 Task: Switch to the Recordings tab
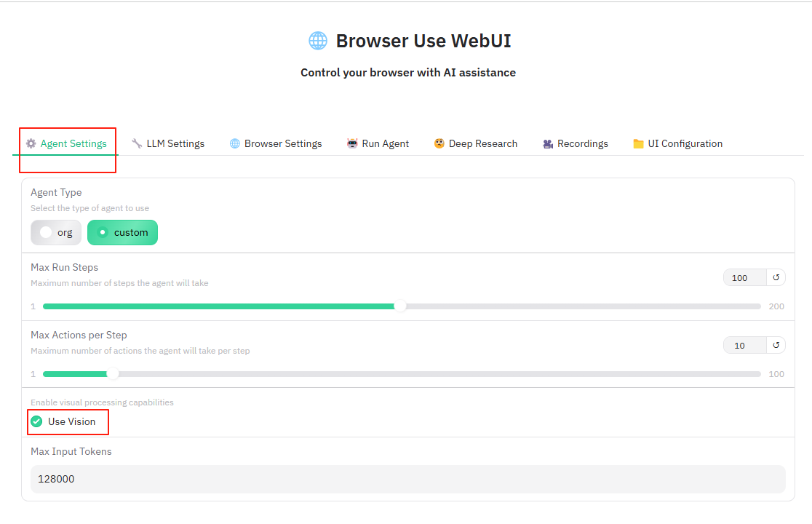click(582, 143)
